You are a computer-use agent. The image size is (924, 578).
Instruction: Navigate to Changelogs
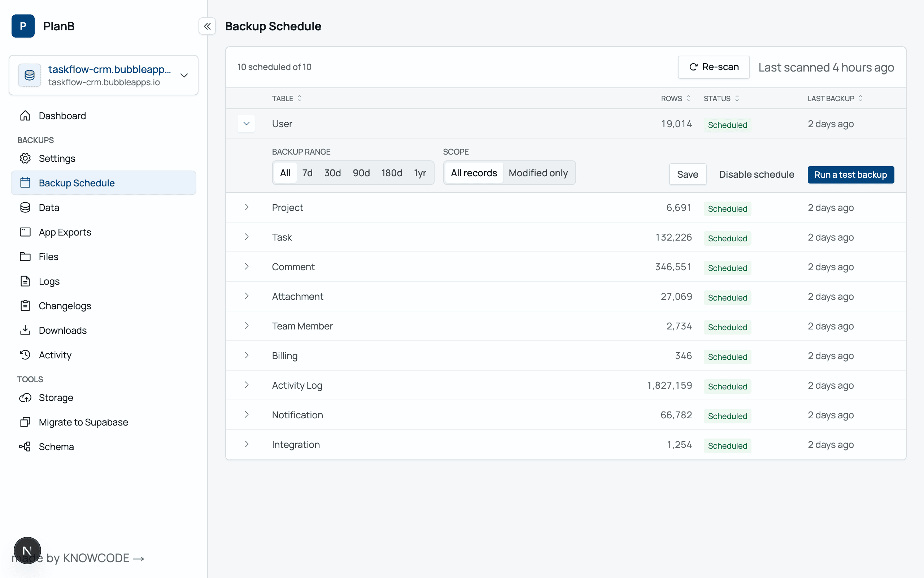104,306
